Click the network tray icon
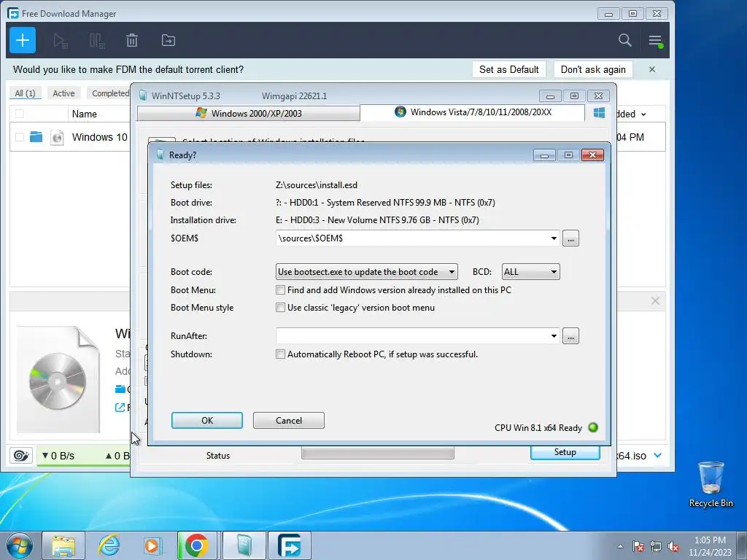Screen dimensions: 747x560 tap(656, 546)
